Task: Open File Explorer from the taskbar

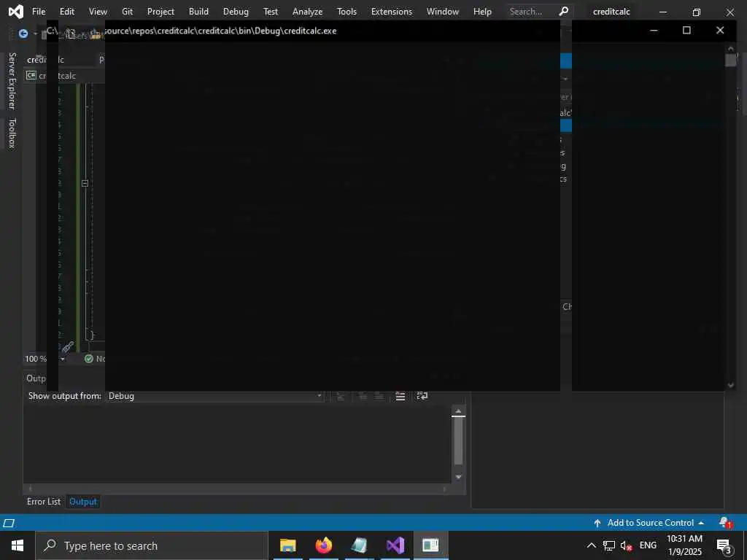Action: [287, 545]
